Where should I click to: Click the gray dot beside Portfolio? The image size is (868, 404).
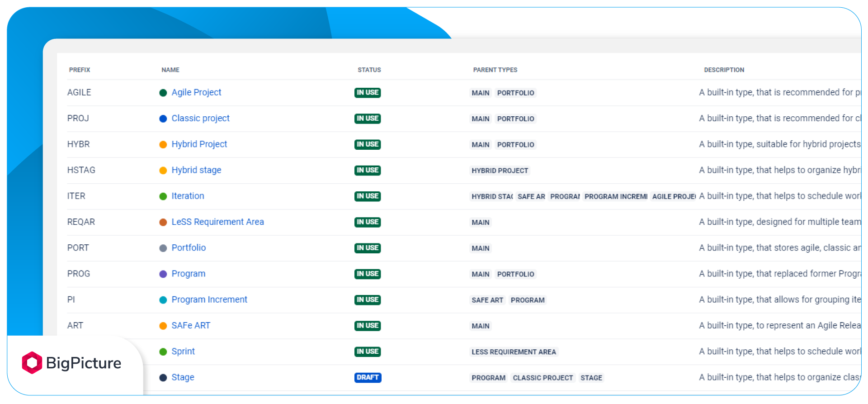[163, 248]
